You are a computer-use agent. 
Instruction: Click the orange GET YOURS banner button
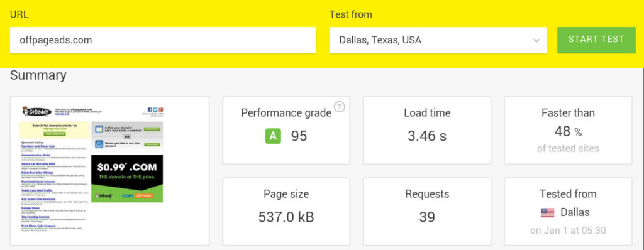[144, 196]
